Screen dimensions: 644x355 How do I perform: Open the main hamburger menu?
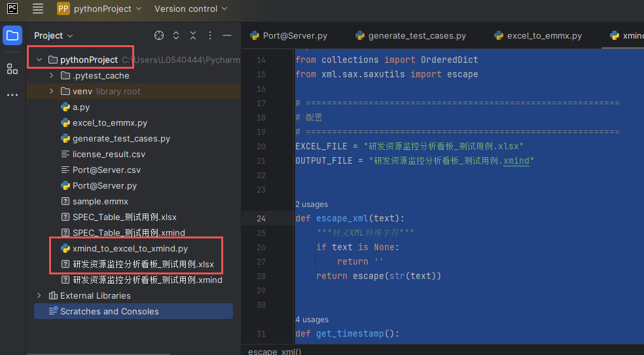pos(38,9)
